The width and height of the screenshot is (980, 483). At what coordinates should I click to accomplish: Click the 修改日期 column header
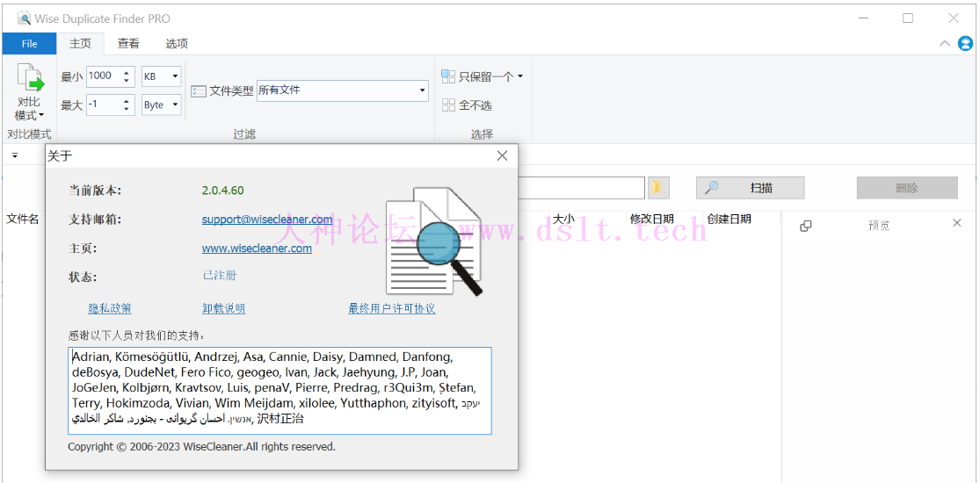(652, 219)
